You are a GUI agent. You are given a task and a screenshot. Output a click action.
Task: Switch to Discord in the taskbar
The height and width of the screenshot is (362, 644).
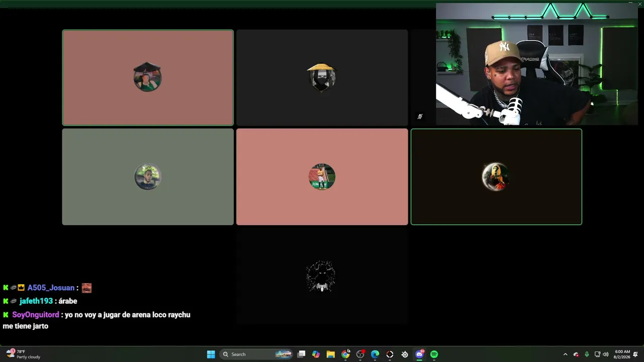coord(420,354)
